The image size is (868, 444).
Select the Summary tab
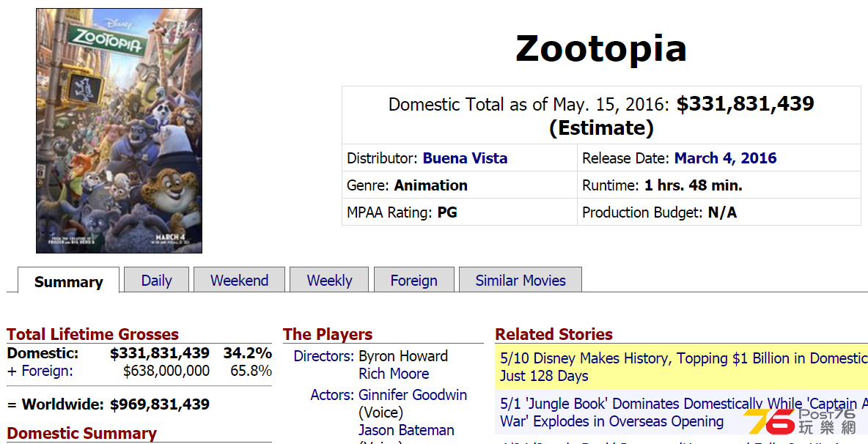(69, 281)
